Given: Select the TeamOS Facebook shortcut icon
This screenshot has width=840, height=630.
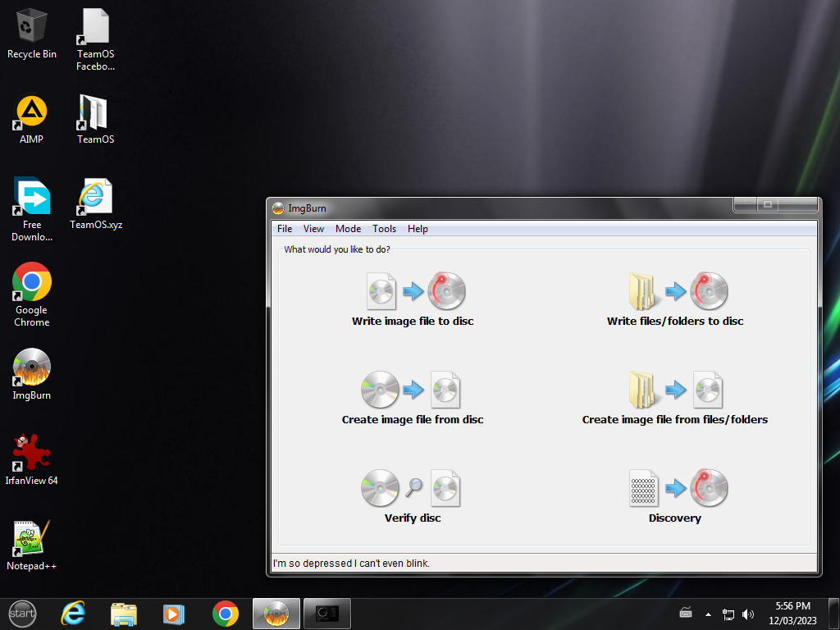Looking at the screenshot, I should click(x=95, y=39).
